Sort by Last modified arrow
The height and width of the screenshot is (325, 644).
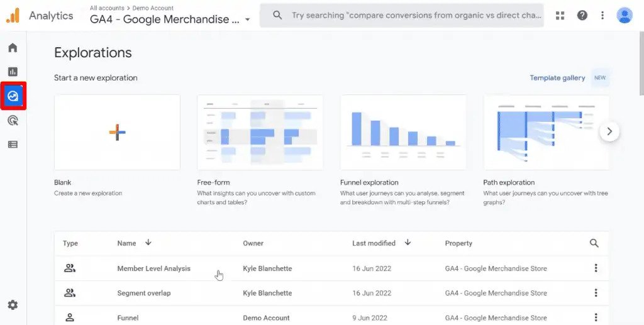click(408, 243)
